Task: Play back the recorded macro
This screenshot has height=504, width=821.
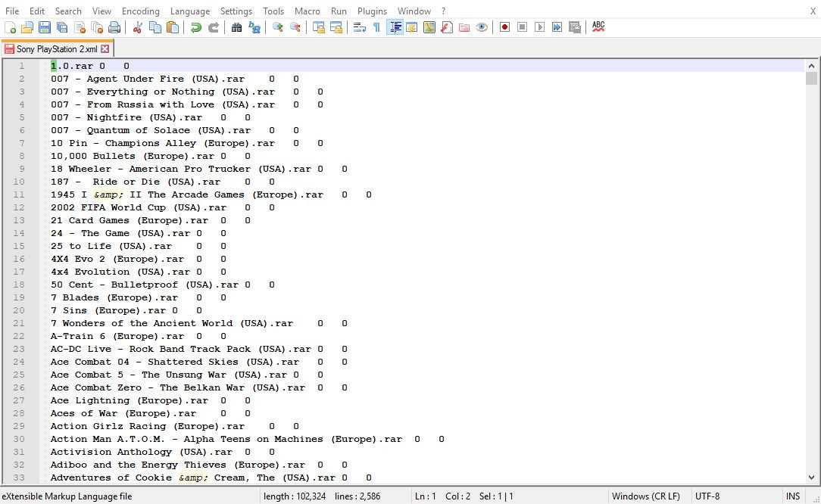Action: (539, 27)
